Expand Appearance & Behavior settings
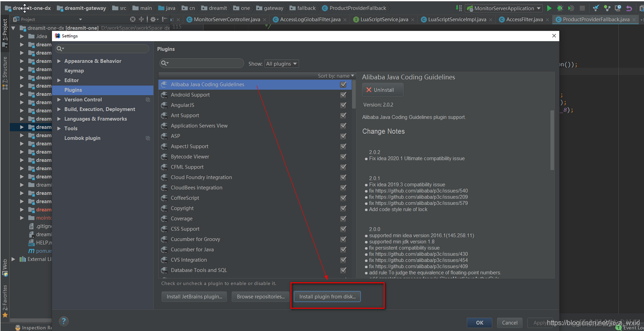 point(59,61)
